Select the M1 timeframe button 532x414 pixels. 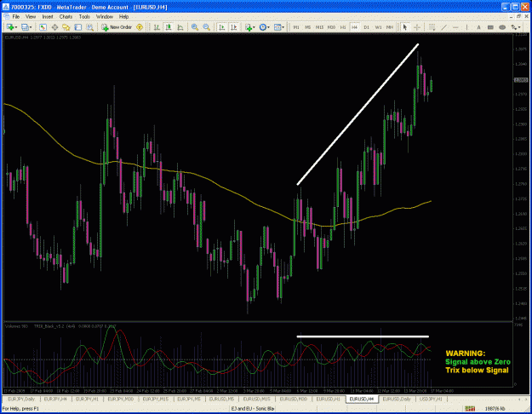[x=296, y=27]
